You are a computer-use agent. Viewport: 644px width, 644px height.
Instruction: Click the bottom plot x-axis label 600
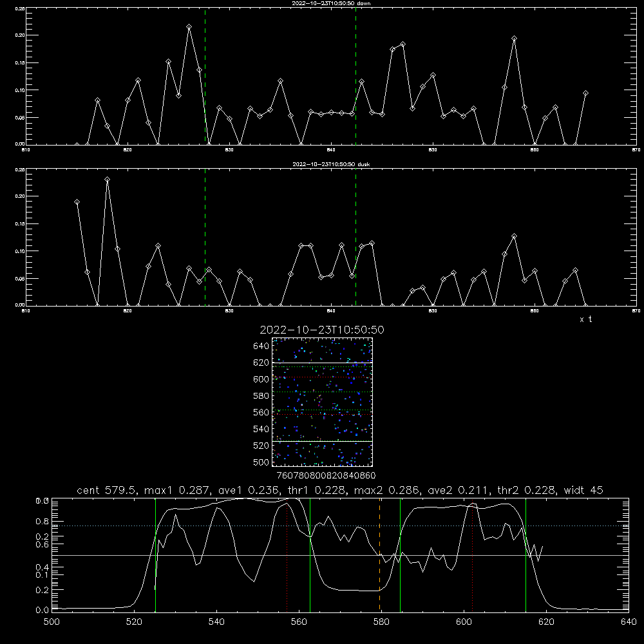tap(464, 622)
